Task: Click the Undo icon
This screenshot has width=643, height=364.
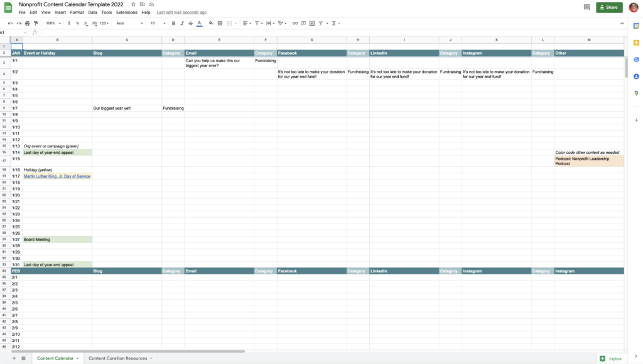Action: 10,23
